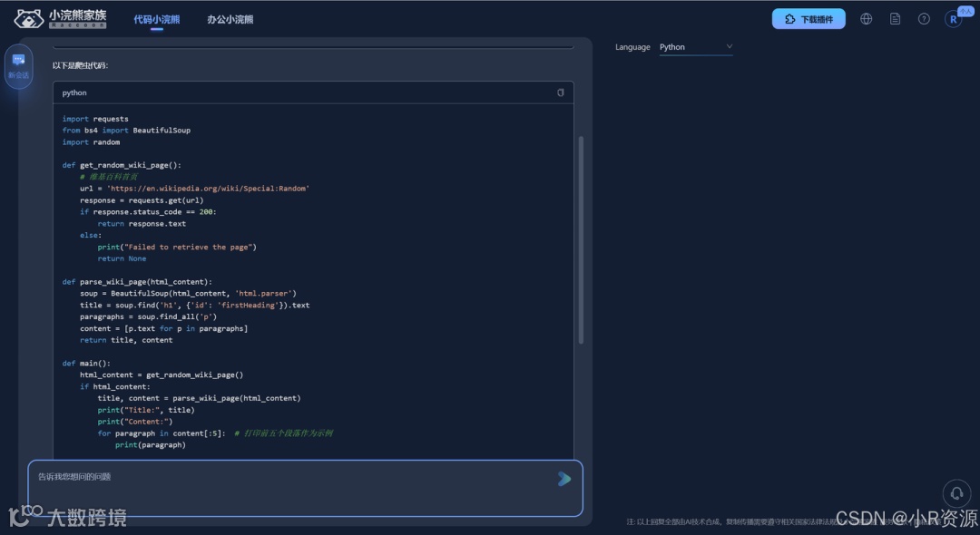This screenshot has width=980, height=535.
Task: Click the 小浣熊家族 brand title
Action: coord(77,15)
